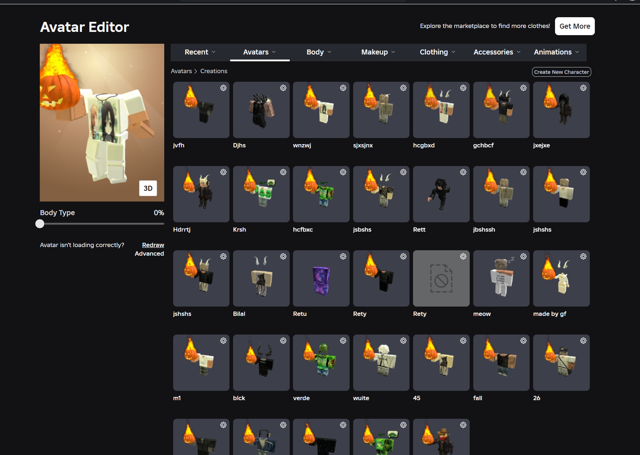This screenshot has height=455, width=640.
Task: Switch to the Clothing tab
Action: click(x=437, y=52)
